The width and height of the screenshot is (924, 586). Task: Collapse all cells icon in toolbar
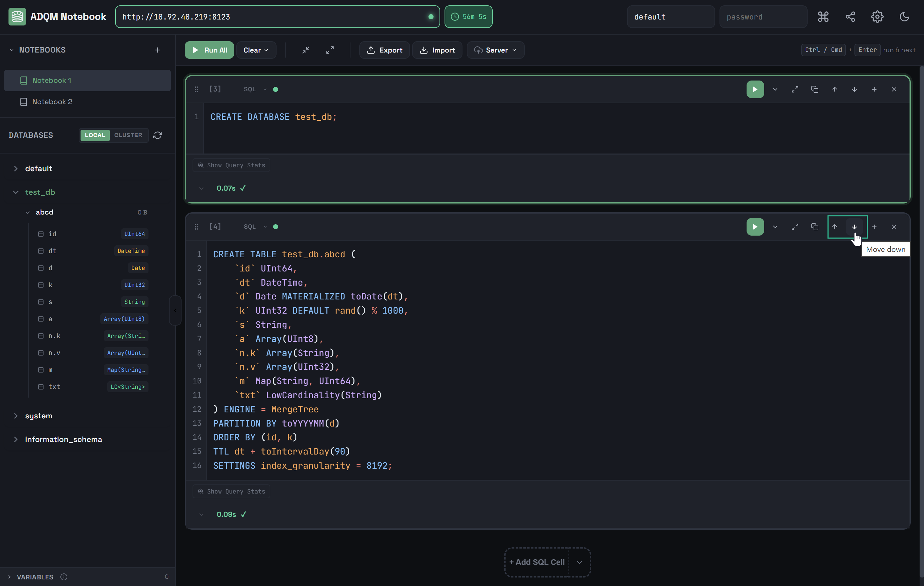[x=306, y=50]
